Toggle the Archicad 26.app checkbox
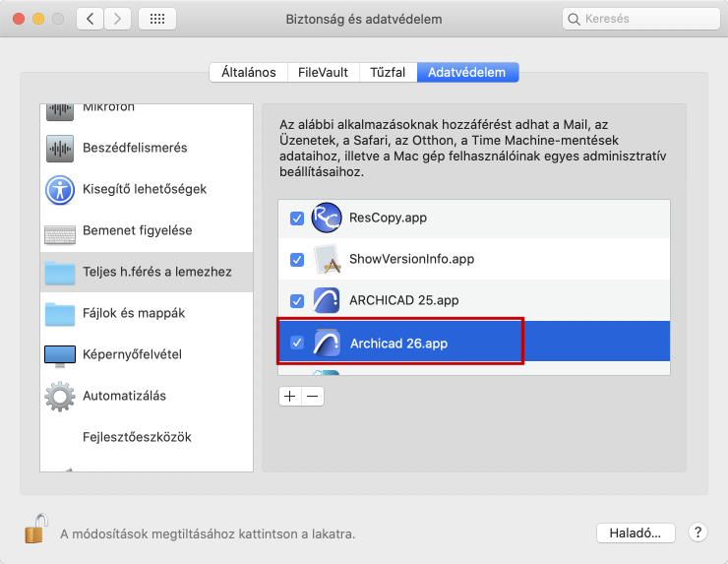Viewport: 728px width, 564px height. tap(297, 343)
